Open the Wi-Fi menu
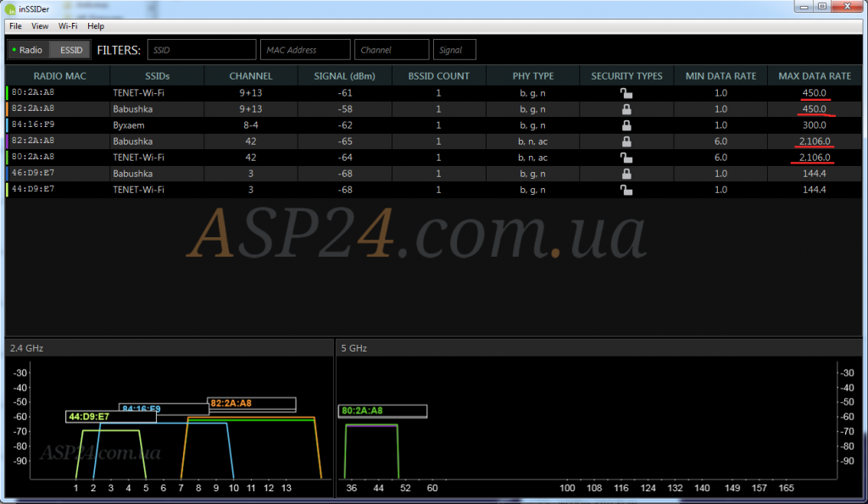The width and height of the screenshot is (868, 504). (x=68, y=26)
